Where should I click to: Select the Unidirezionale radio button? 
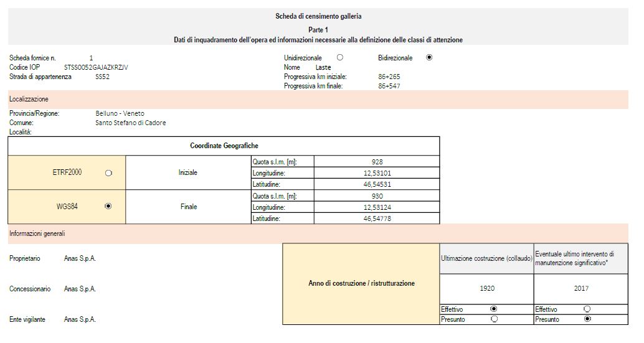[339, 57]
